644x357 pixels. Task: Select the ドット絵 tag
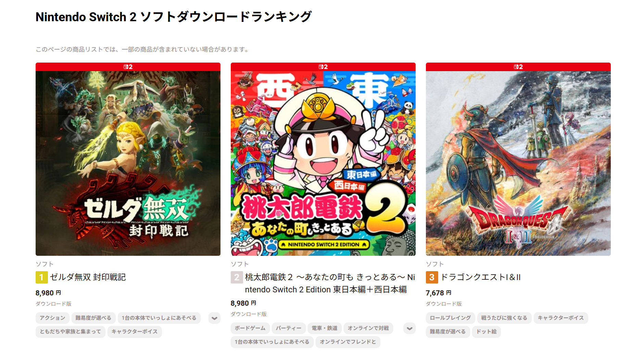(x=487, y=332)
